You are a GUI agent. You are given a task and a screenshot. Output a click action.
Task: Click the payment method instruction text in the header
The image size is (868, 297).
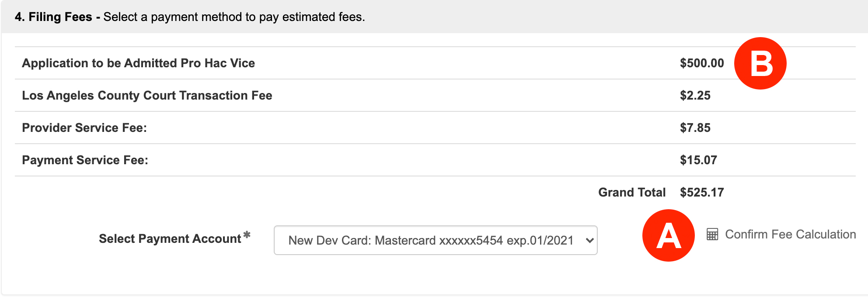pos(234,17)
